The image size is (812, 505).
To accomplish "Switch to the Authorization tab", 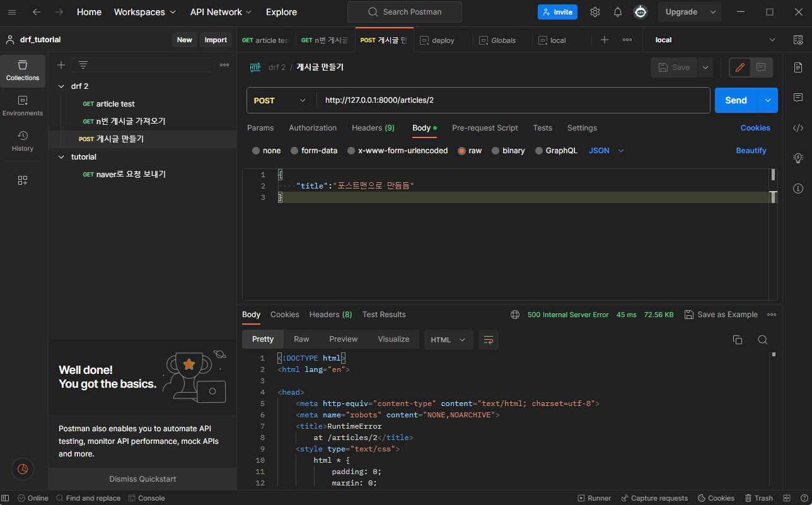I will [x=313, y=128].
